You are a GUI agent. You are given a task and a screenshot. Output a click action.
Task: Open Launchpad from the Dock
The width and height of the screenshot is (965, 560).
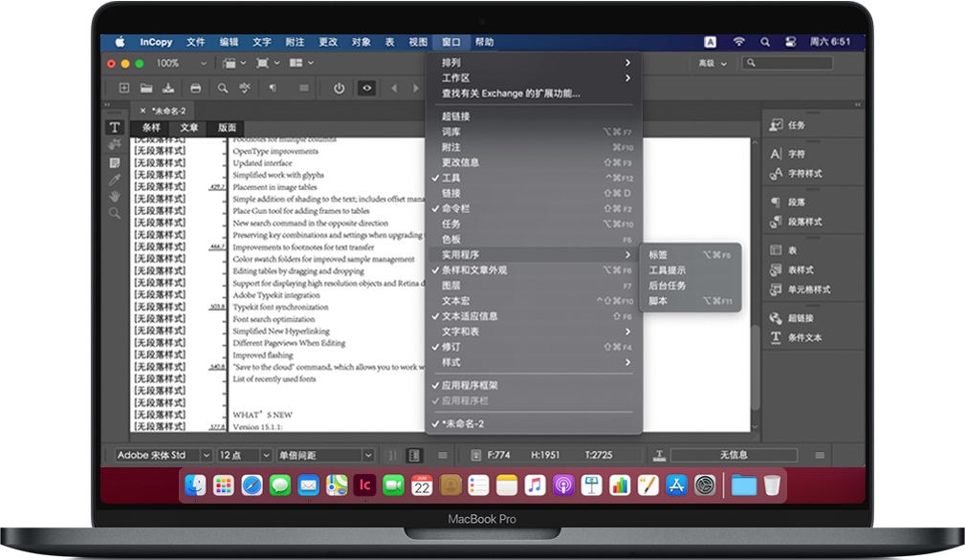(x=222, y=485)
